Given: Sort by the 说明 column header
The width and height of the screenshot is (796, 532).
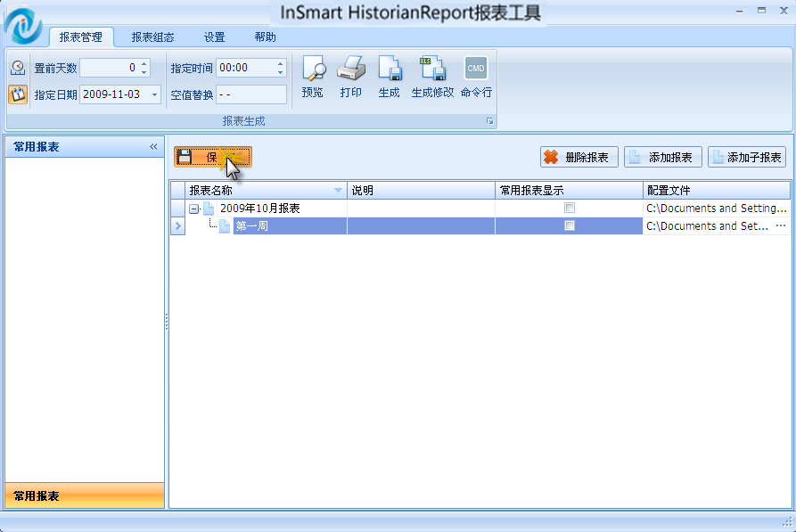Looking at the screenshot, I should (421, 191).
